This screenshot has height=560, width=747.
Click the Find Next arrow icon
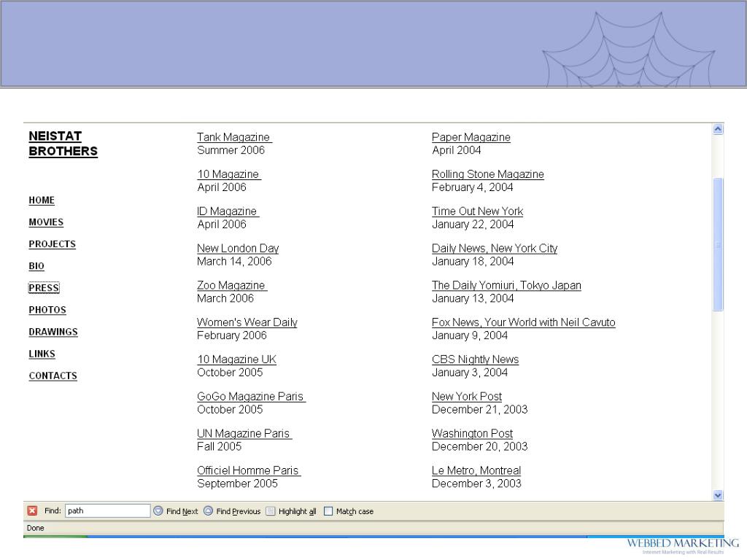click(x=158, y=511)
